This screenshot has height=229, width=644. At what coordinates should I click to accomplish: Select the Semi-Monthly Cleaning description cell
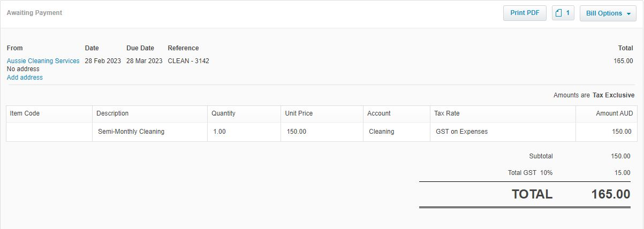coord(131,132)
